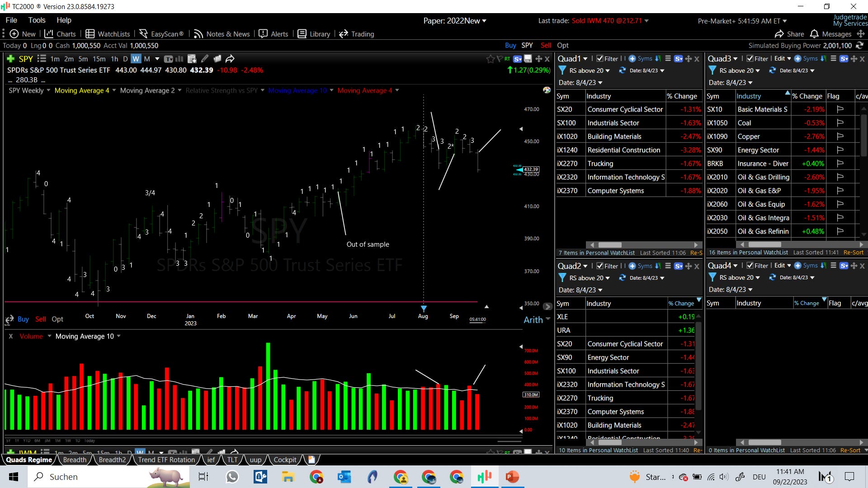Open the SPY chart list menu icon
This screenshot has width=868, height=488.
point(42,59)
